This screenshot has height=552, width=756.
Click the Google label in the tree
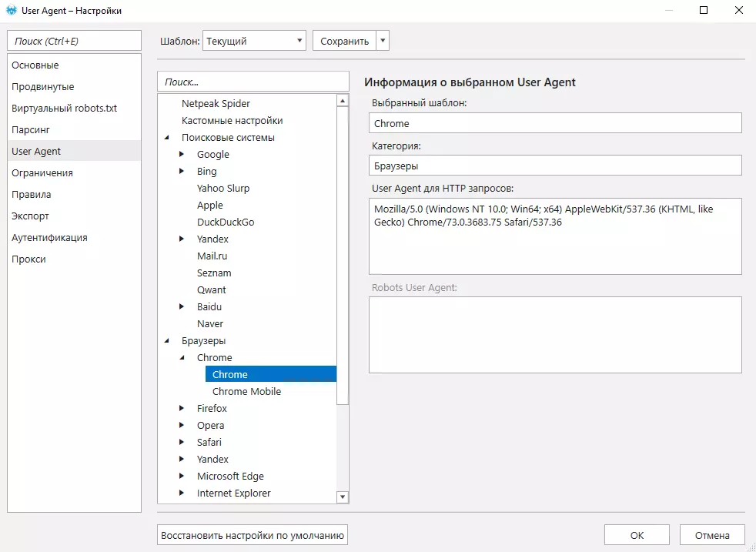tap(213, 154)
